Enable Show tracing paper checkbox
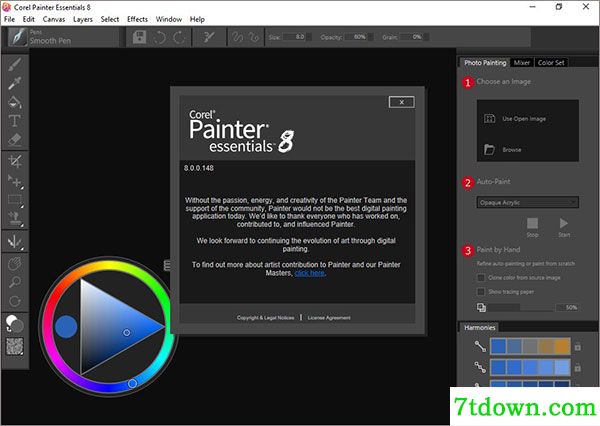 pyautogui.click(x=481, y=292)
